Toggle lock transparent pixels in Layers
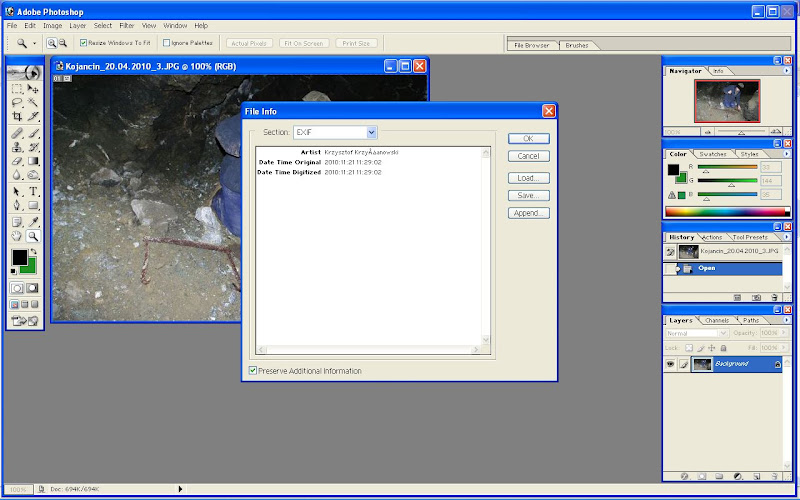This screenshot has height=500, width=800. click(x=689, y=348)
